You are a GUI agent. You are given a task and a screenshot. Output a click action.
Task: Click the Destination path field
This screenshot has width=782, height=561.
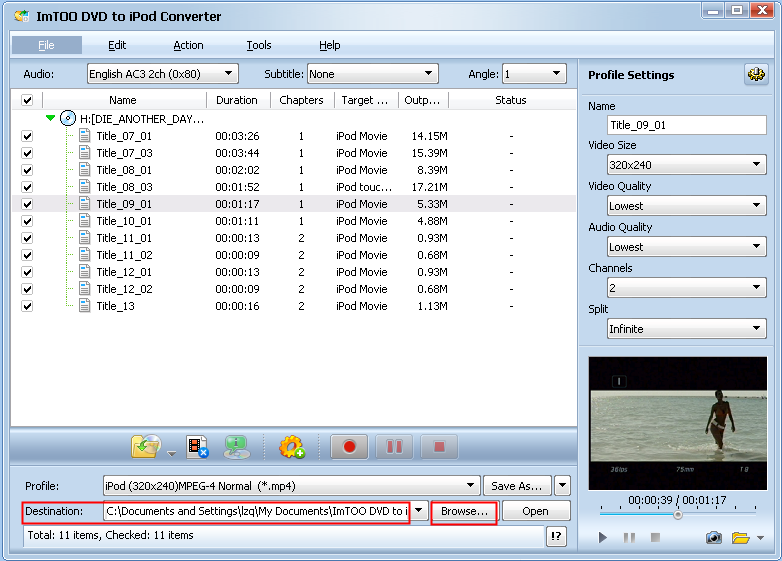[x=256, y=511]
